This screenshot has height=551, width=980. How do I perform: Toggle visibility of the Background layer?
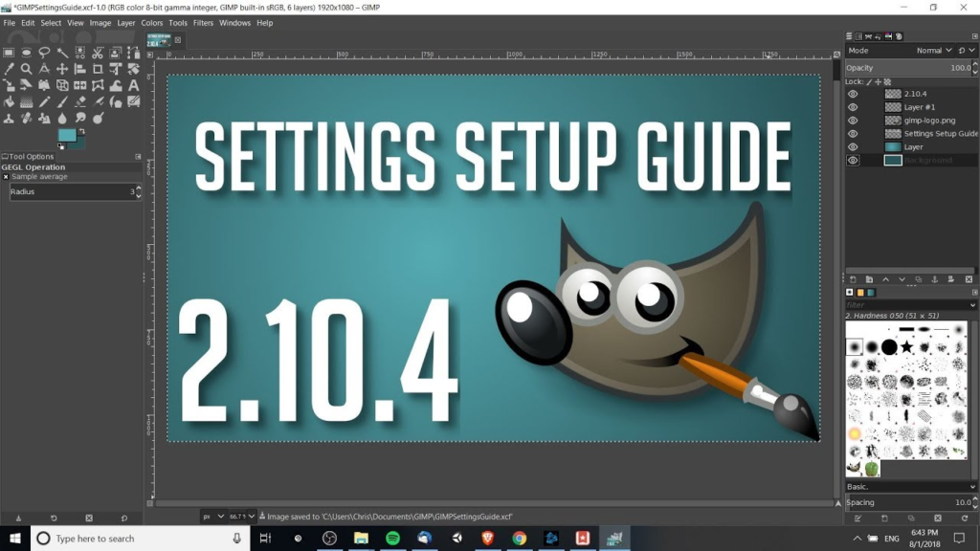tap(853, 161)
